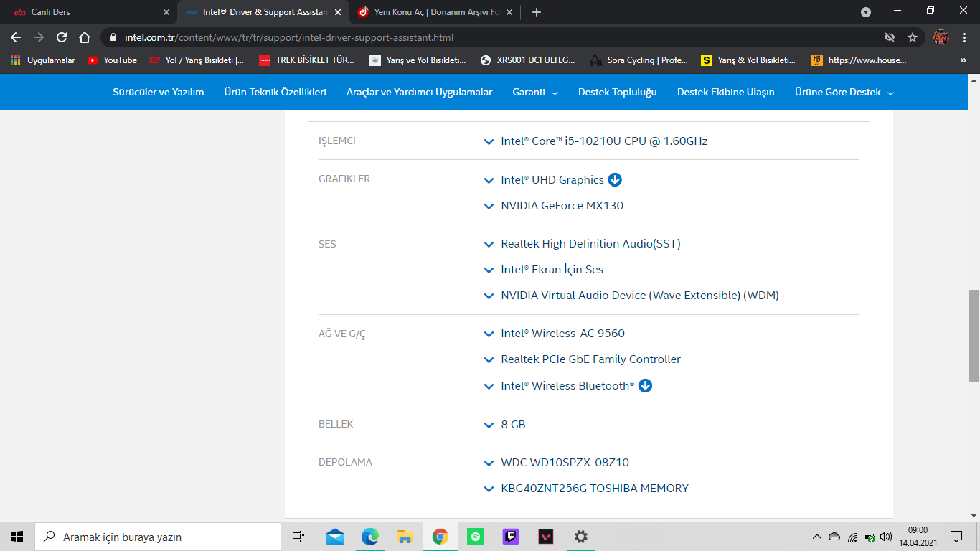
Task: Open the browser home page
Action: 85,37
